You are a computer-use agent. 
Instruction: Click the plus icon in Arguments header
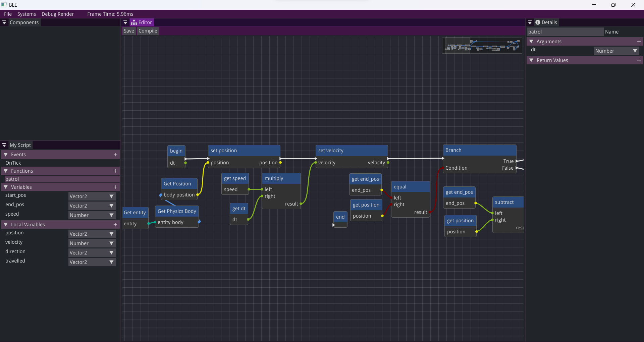click(639, 42)
